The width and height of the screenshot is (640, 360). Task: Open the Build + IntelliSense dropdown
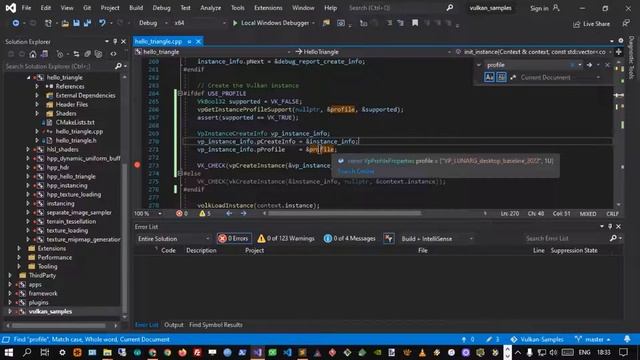437,239
